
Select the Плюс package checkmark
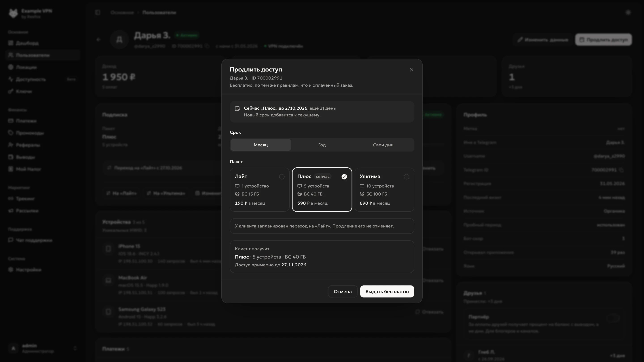coord(344,177)
